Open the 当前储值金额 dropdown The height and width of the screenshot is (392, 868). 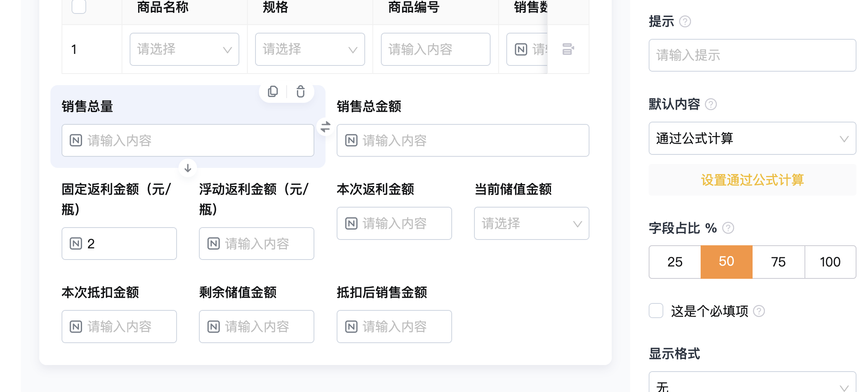531,223
